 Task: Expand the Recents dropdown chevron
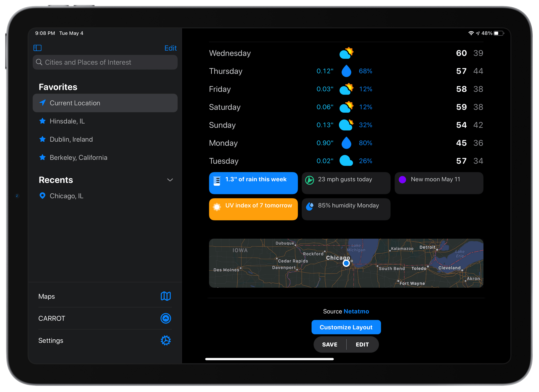[x=170, y=180]
